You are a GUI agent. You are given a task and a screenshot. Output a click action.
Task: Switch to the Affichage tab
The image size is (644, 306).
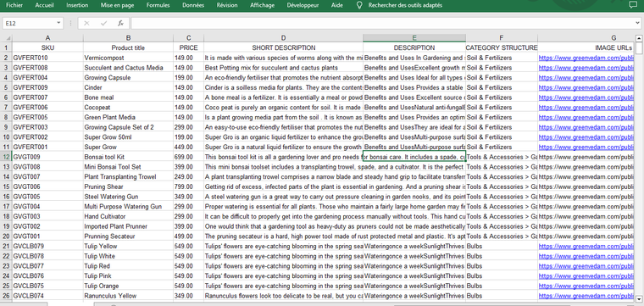pos(262,5)
